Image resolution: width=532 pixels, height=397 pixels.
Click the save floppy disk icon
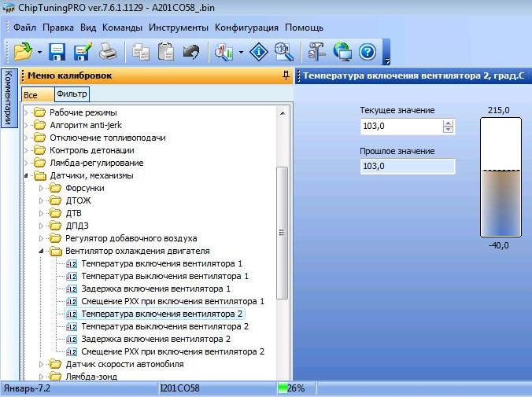[x=57, y=53]
